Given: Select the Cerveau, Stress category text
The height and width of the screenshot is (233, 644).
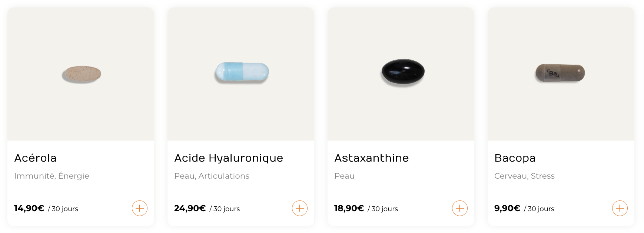Looking at the screenshot, I should point(524,176).
